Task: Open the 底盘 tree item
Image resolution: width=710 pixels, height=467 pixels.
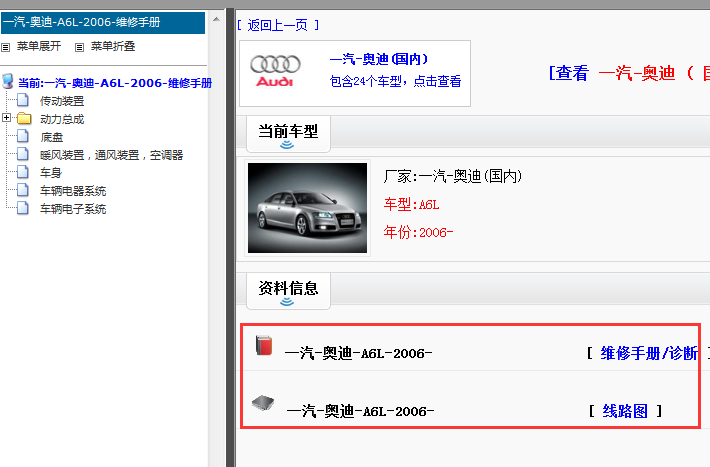Action: point(52,137)
